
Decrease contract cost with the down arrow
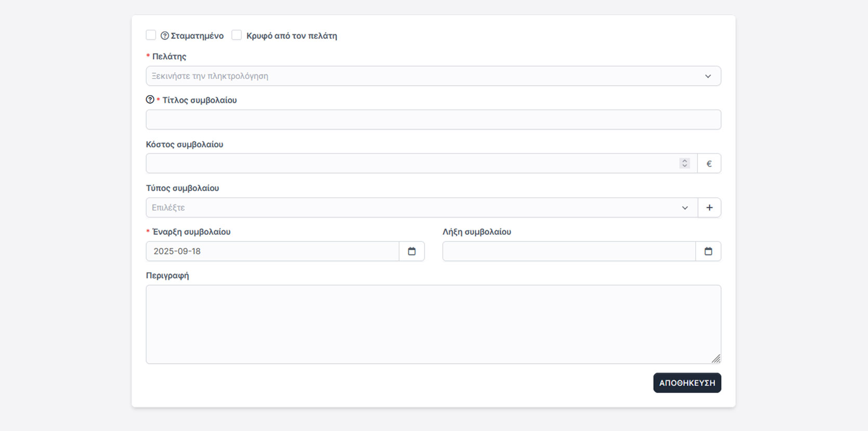point(685,166)
